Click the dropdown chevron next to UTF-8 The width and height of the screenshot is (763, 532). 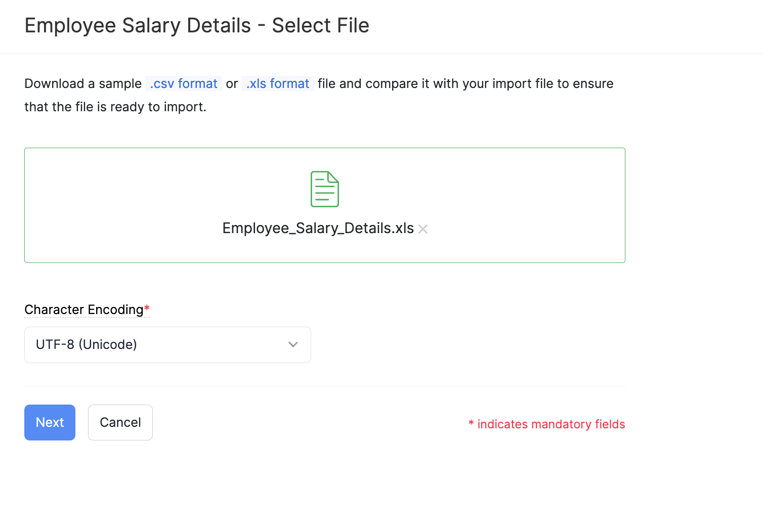[293, 344]
